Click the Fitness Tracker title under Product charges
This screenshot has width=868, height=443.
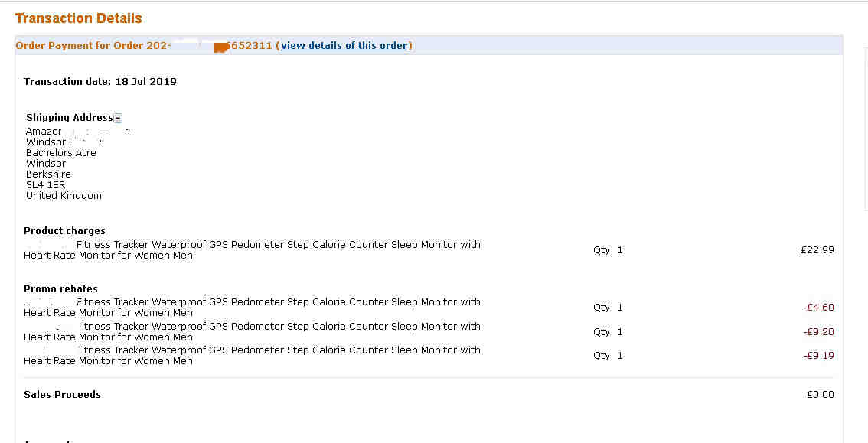252,250
